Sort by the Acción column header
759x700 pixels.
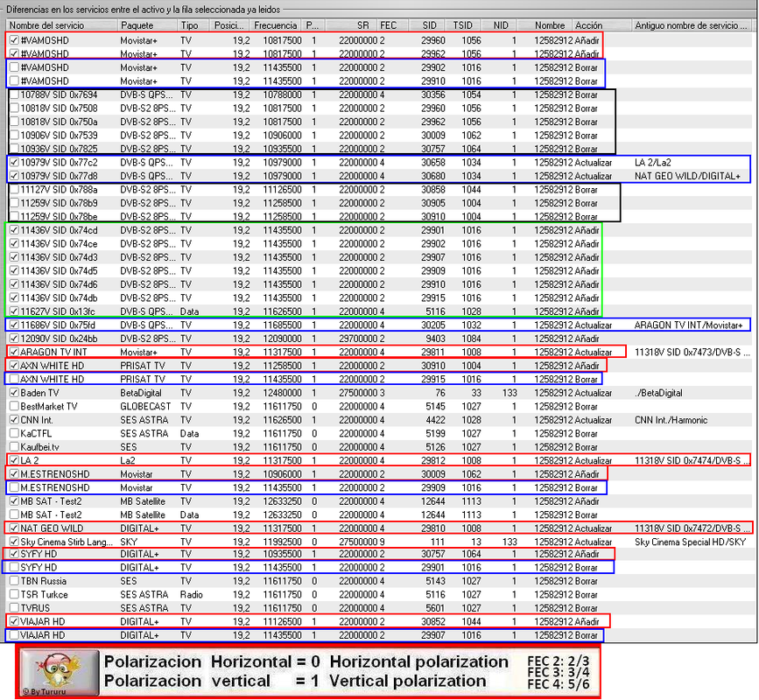pyautogui.click(x=601, y=25)
